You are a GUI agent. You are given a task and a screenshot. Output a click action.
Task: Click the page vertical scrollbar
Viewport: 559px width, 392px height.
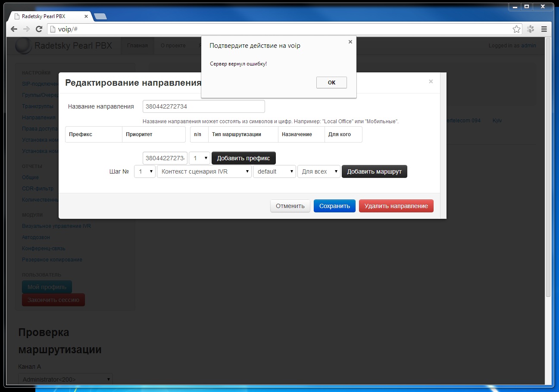pyautogui.click(x=548, y=168)
